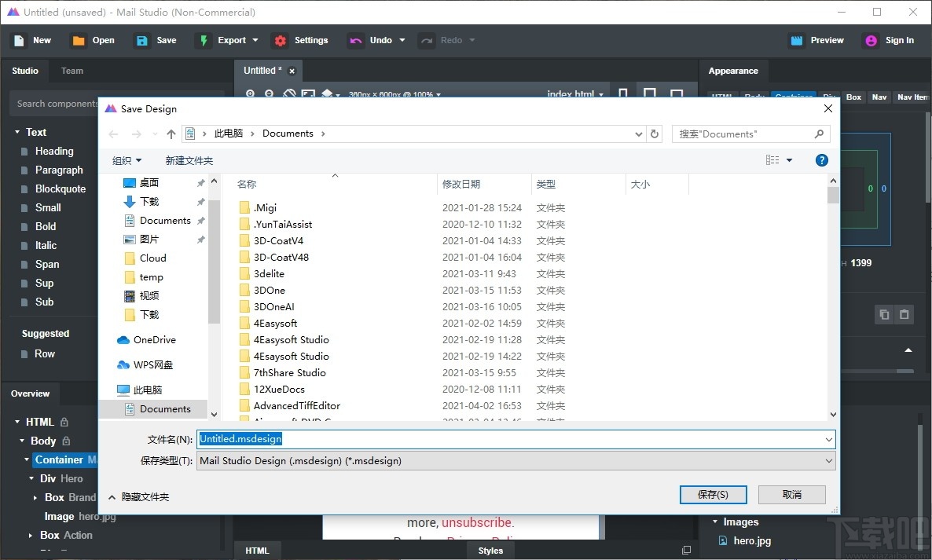This screenshot has width=932, height=560.
Task: Switch to the Team tab
Action: coord(72,71)
